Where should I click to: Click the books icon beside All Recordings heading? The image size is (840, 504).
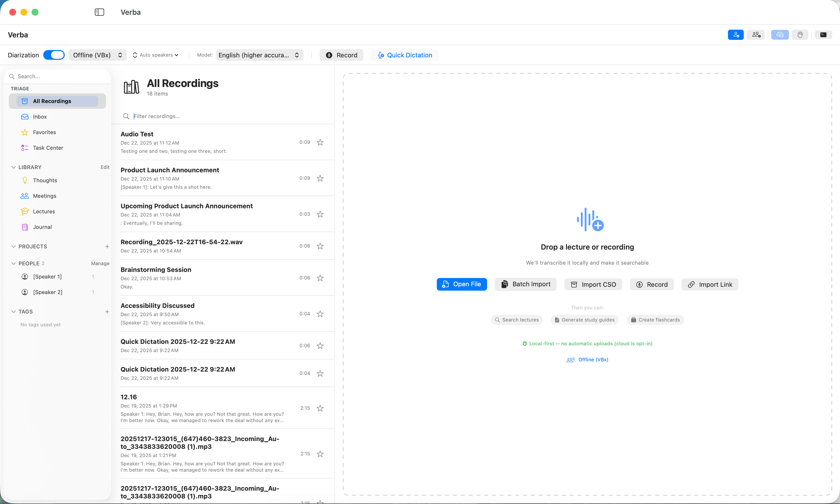[x=131, y=87]
